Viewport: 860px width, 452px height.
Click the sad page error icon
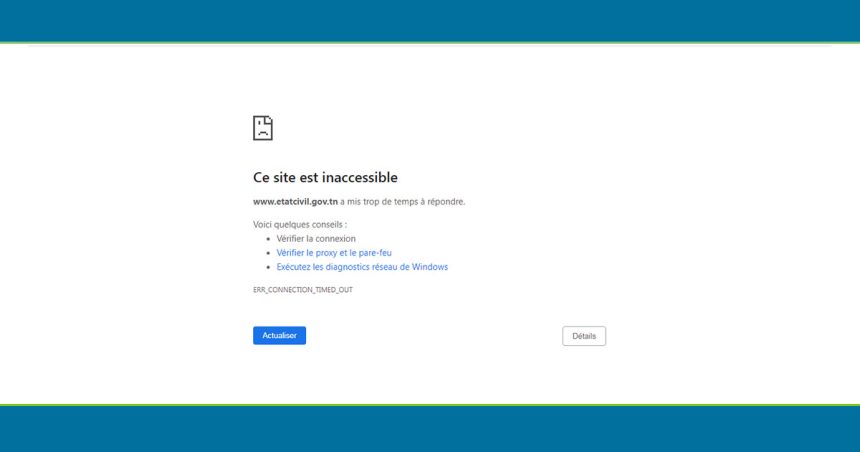click(263, 128)
